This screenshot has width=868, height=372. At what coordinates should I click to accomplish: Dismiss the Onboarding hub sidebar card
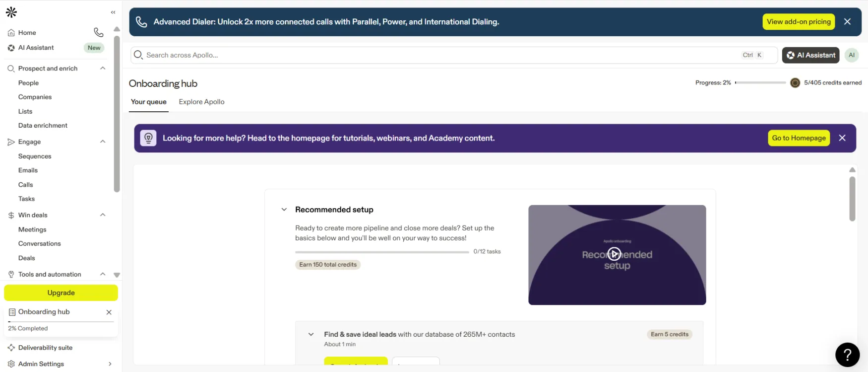(109, 312)
